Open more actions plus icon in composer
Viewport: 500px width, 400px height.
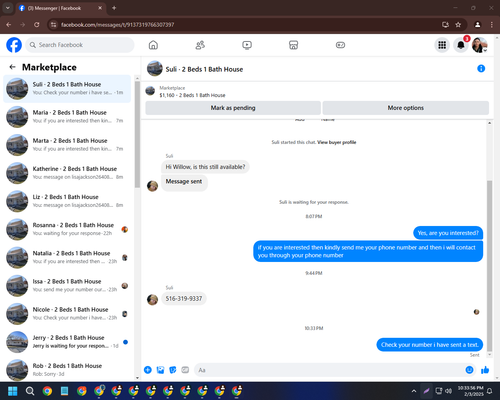[148, 370]
